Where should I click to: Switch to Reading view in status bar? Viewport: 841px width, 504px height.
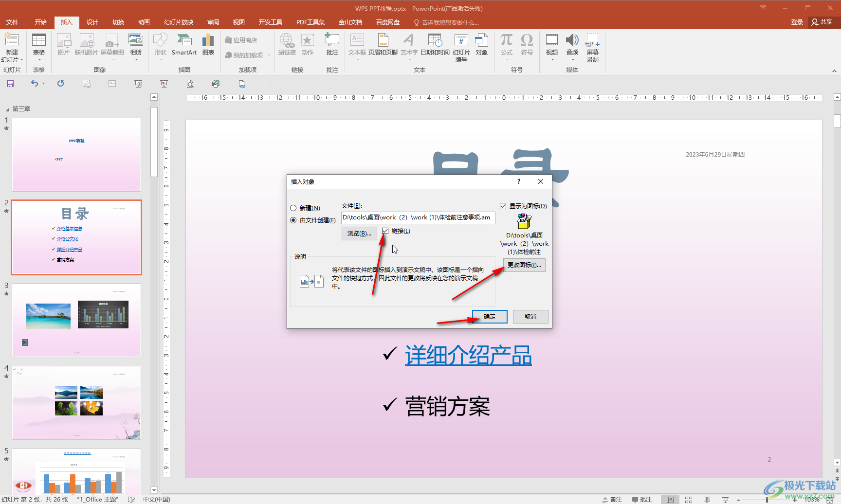[707, 500]
